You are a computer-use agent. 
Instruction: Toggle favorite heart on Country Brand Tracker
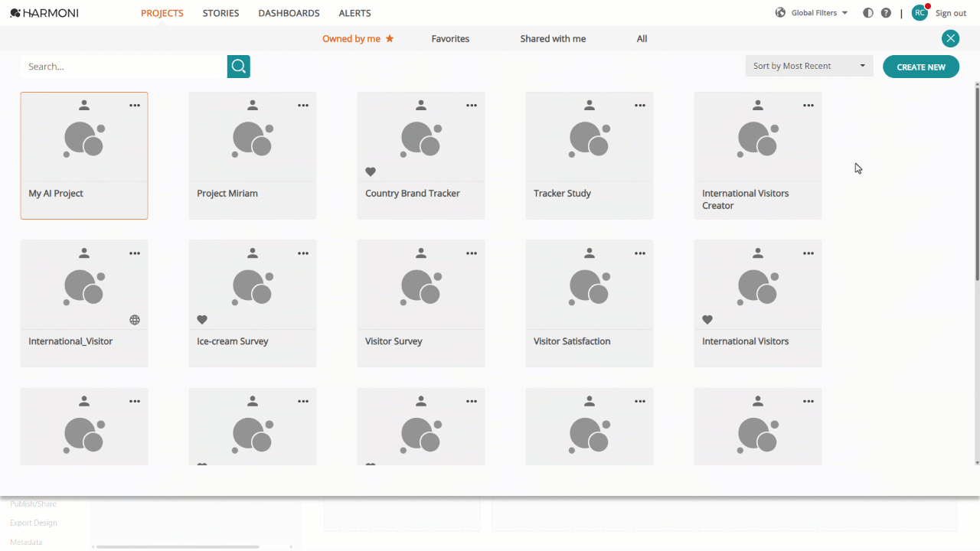pyautogui.click(x=371, y=172)
